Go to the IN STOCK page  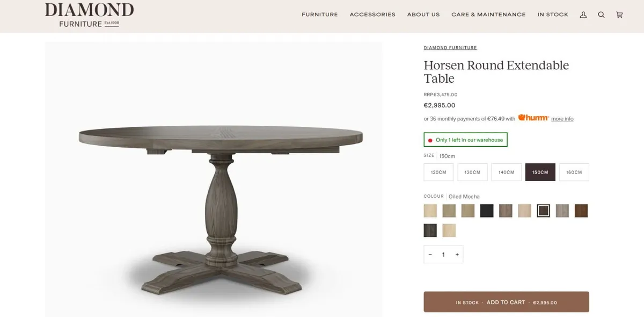coord(552,15)
